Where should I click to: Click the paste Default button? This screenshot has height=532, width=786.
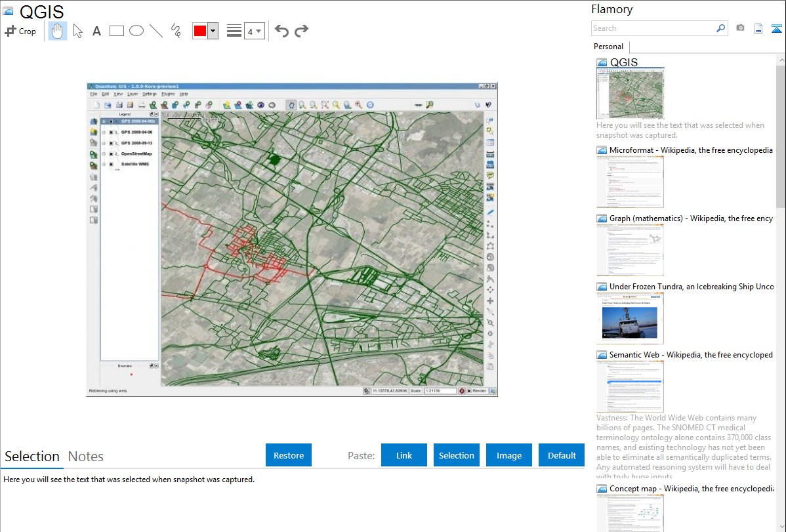tap(562, 455)
